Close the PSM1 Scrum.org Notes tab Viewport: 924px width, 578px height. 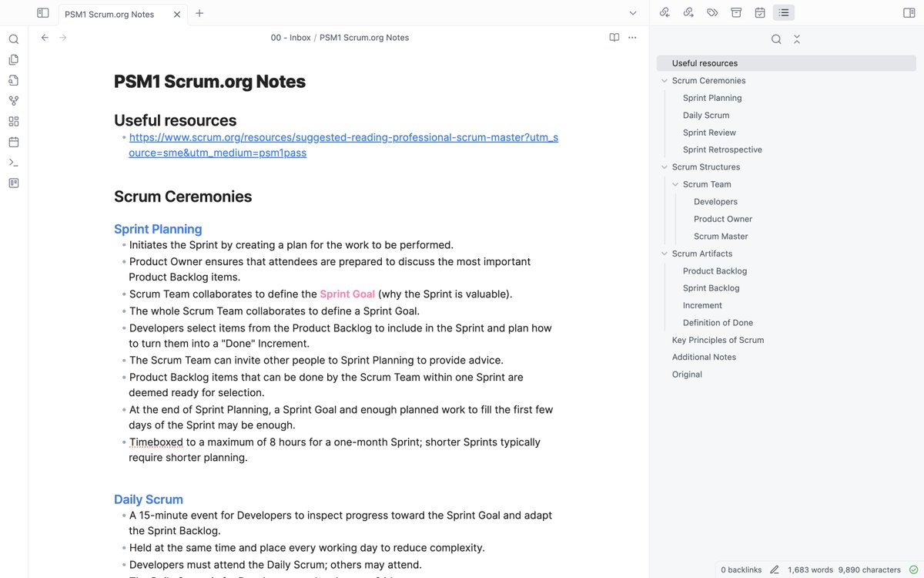coord(177,14)
